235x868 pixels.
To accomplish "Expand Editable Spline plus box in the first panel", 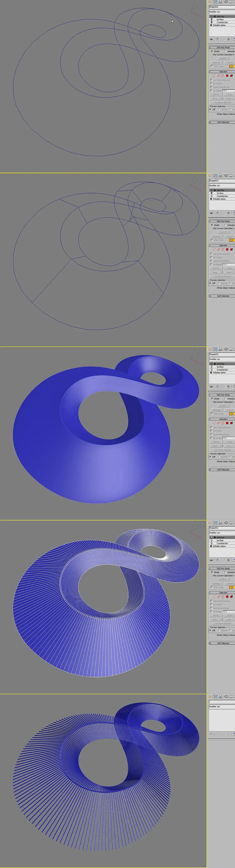I will click(211, 25).
